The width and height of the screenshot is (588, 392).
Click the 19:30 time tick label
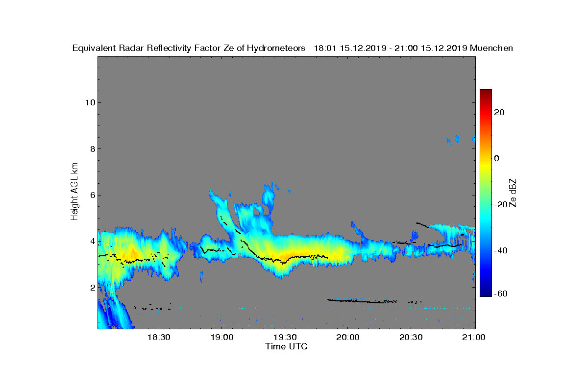click(x=285, y=338)
